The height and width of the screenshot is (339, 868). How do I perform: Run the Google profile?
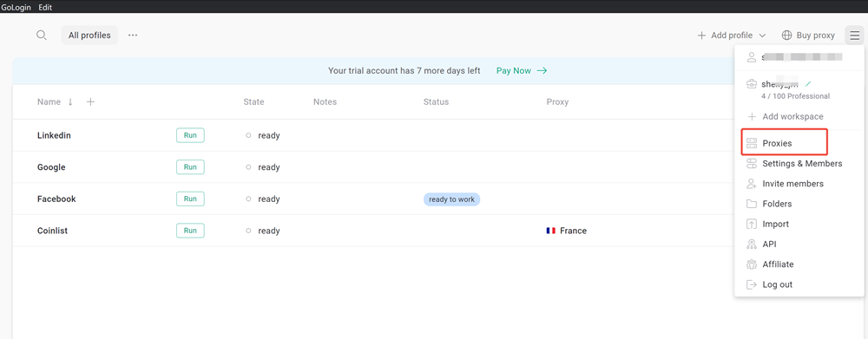[x=190, y=167]
